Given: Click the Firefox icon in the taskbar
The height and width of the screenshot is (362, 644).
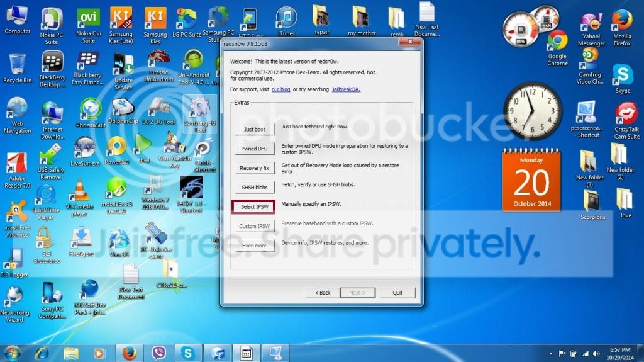Looking at the screenshot, I should point(130,353).
